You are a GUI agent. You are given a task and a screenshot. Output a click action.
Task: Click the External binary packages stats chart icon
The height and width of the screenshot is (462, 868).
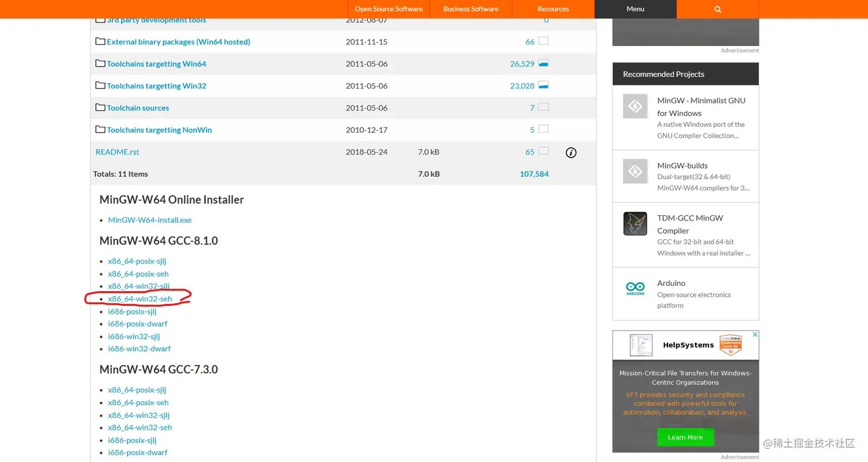point(543,41)
